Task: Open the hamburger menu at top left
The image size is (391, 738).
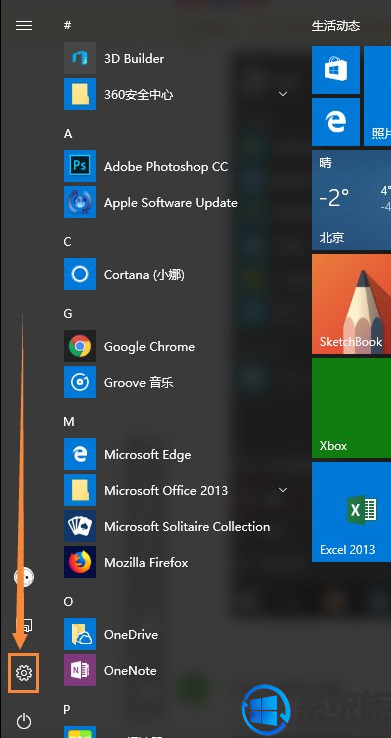Action: tap(24, 25)
